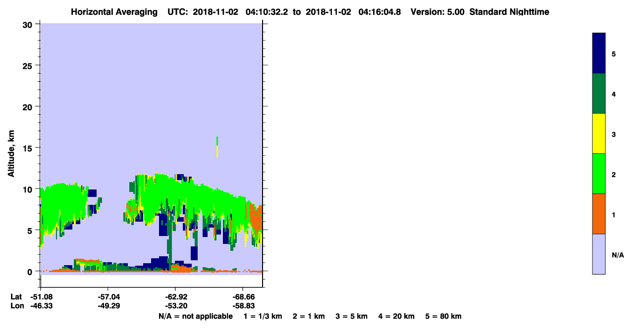Screen dimensions: 644x330
Task: Click the 'N/A = not applicable' footnote
Action: (195, 316)
